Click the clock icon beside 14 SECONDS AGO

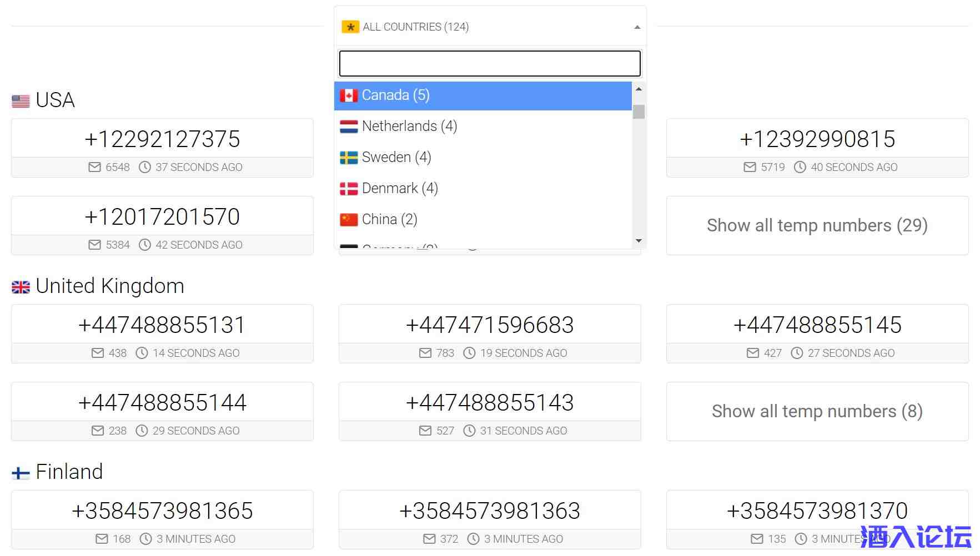pos(142,353)
